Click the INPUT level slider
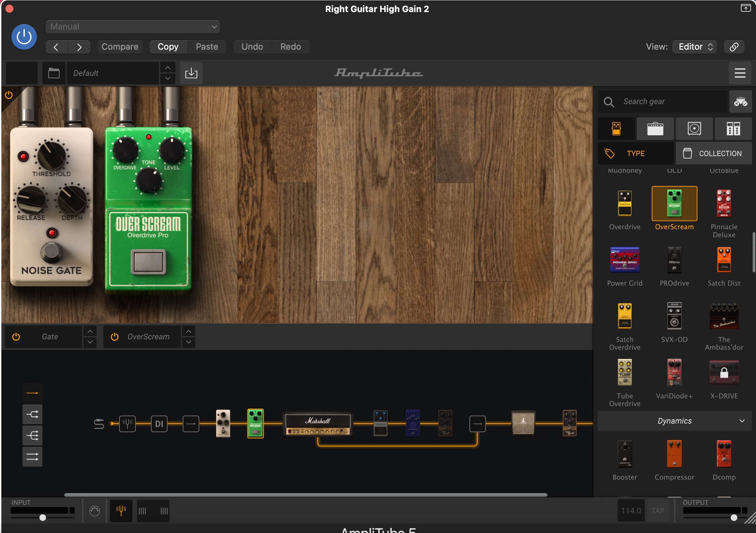The width and height of the screenshot is (756, 533). click(x=43, y=517)
